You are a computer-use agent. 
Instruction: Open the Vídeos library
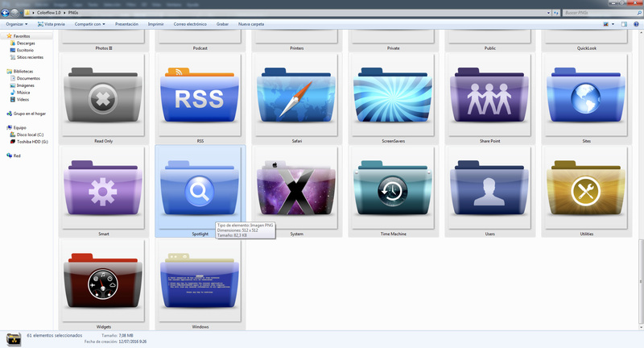[19, 99]
